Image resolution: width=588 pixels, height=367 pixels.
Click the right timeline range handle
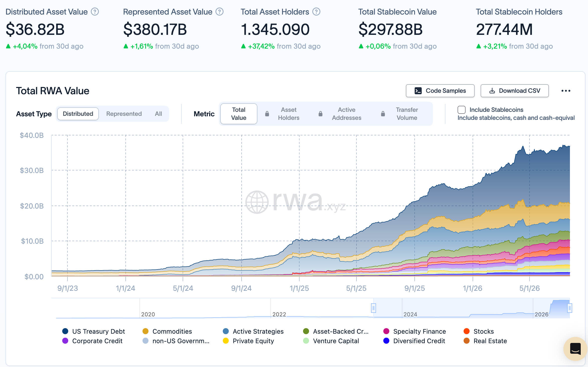point(569,308)
